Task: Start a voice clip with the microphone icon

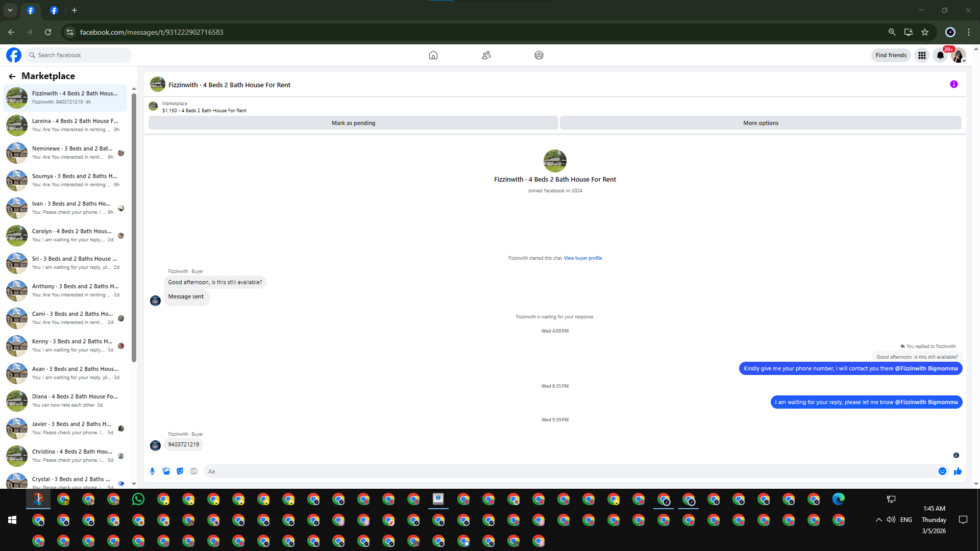Action: (152, 471)
